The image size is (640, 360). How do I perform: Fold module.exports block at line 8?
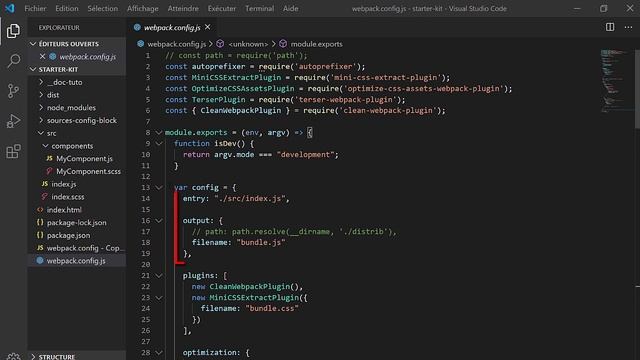(x=159, y=132)
